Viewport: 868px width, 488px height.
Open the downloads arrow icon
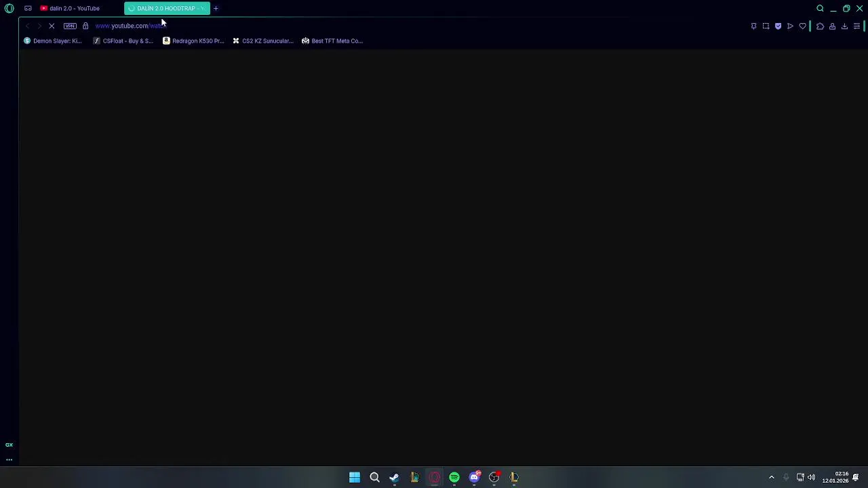(844, 26)
